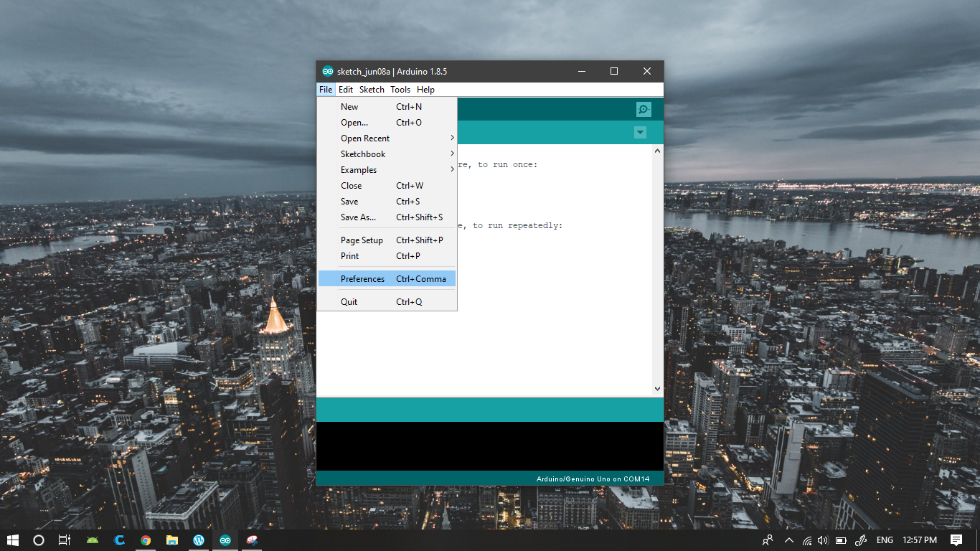Open the sketch tab dropdown arrow
The height and width of the screenshot is (551, 980).
point(640,132)
